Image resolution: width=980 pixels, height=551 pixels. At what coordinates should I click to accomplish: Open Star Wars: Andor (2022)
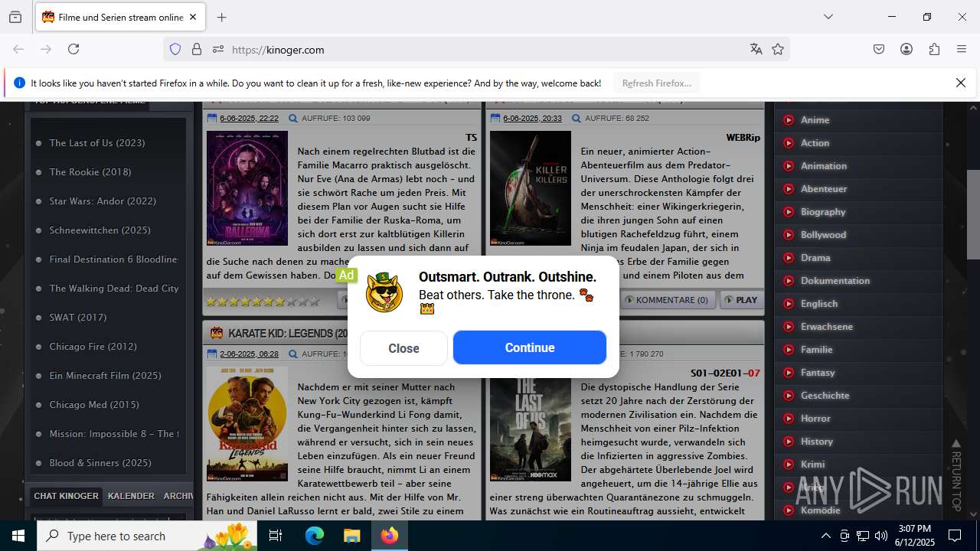103,201
